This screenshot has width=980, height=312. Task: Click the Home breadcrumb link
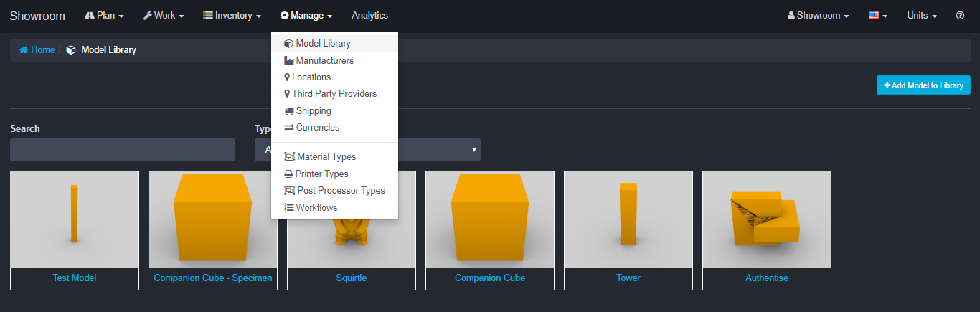tap(37, 50)
